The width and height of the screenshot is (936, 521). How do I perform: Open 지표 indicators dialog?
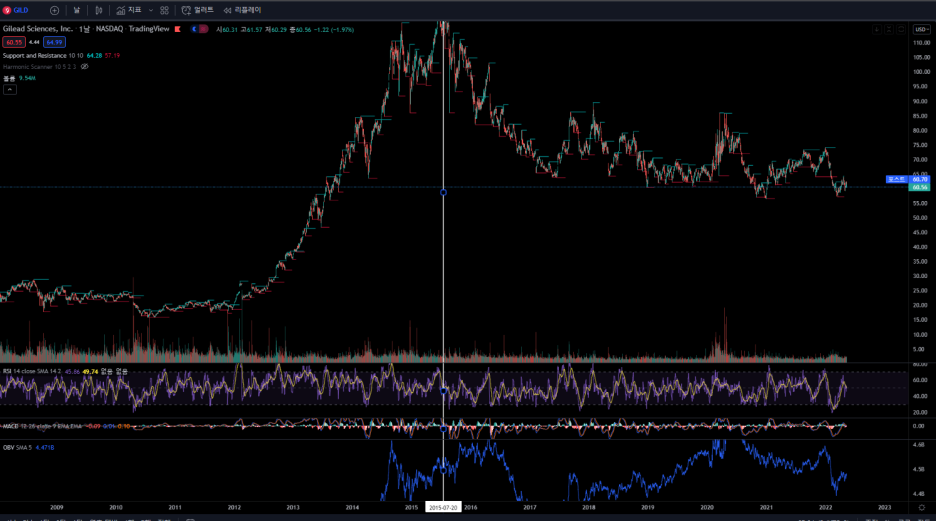coord(129,10)
